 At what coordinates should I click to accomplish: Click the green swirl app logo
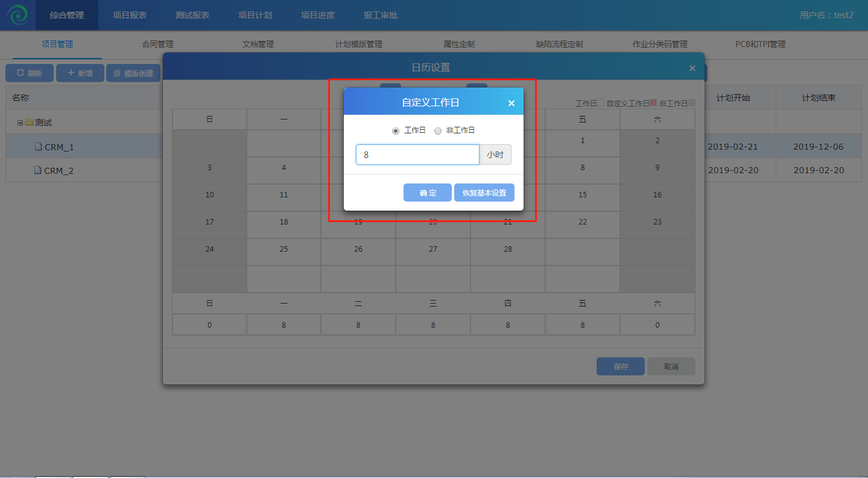click(x=17, y=15)
